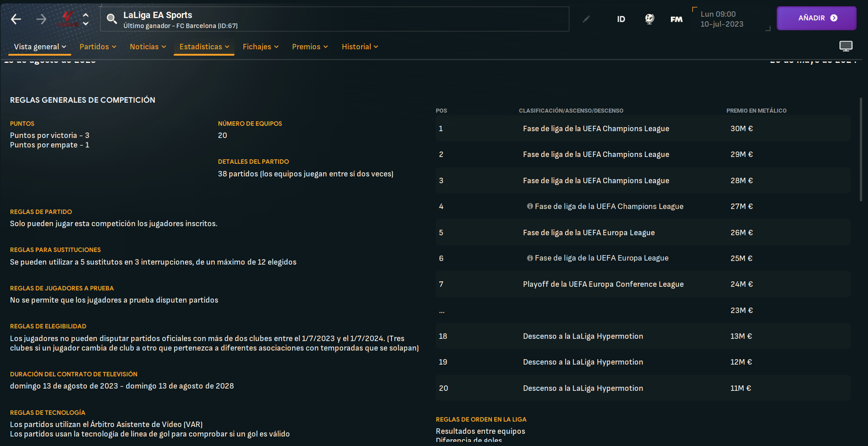Open the ID menu icon
Image resolution: width=868 pixels, height=446 pixels.
[x=621, y=19]
